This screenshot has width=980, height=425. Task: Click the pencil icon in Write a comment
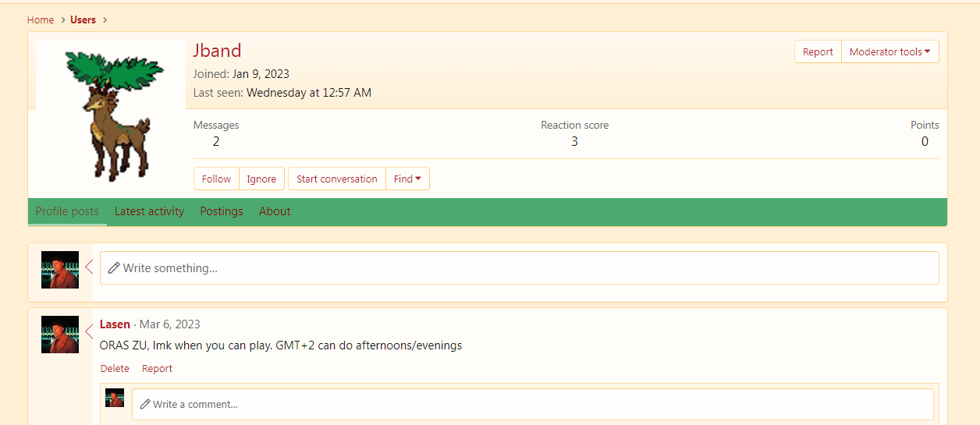pos(145,404)
